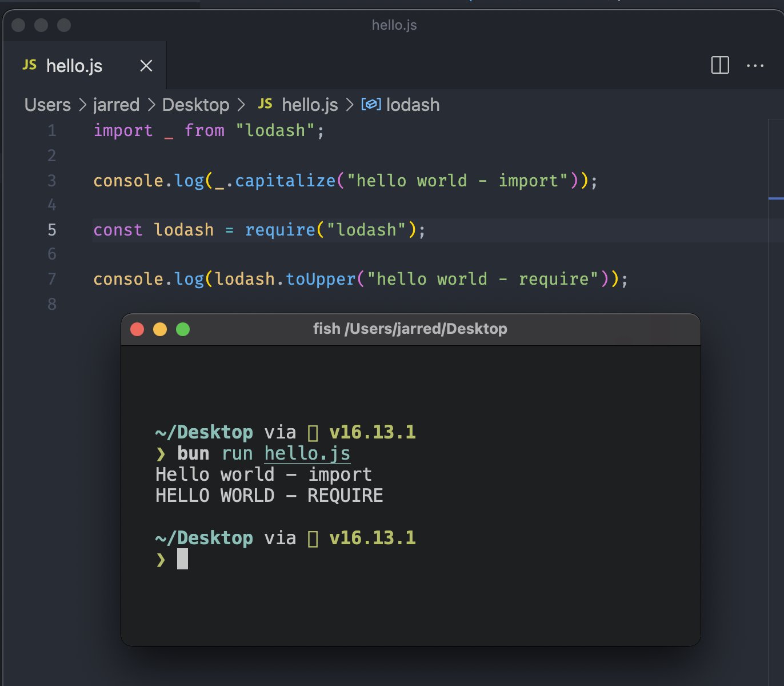Click the Node version icon in the second terminal prompt
The width and height of the screenshot is (784, 686).
(x=312, y=537)
